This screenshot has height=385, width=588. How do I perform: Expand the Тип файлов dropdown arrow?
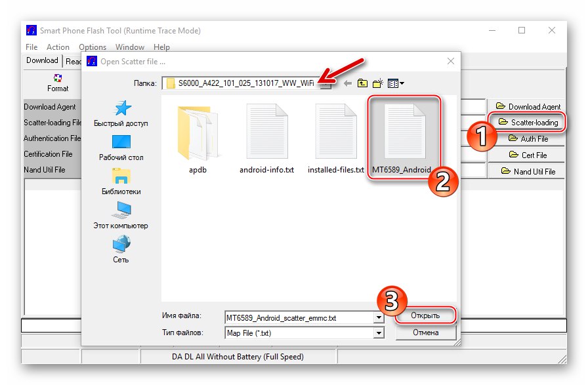pos(379,333)
